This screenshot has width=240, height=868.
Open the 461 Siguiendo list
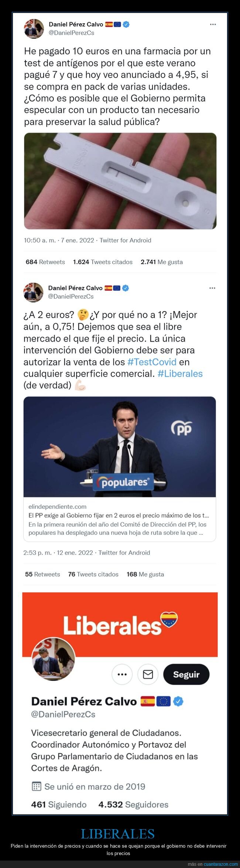59,804
